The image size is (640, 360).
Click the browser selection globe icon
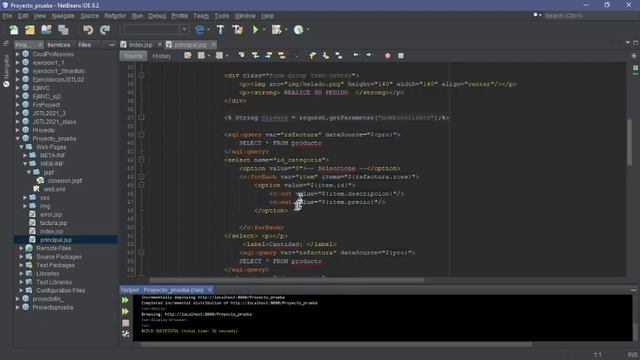click(200, 29)
